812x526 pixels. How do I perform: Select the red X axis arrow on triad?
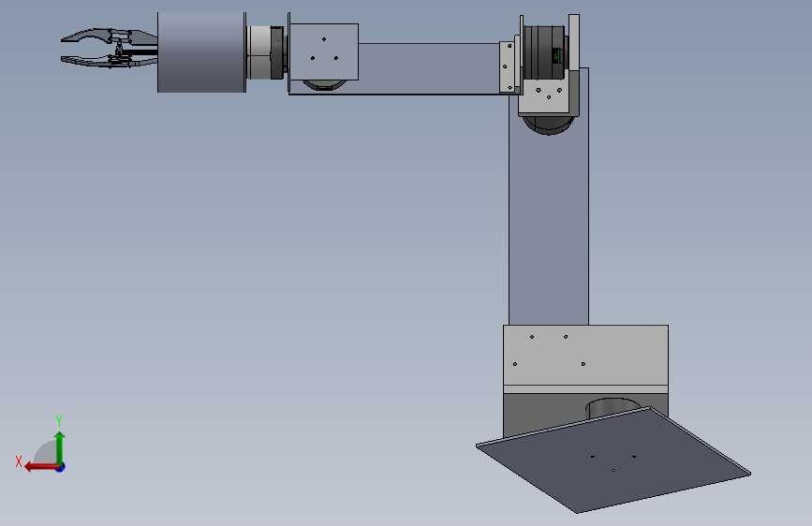click(x=41, y=467)
